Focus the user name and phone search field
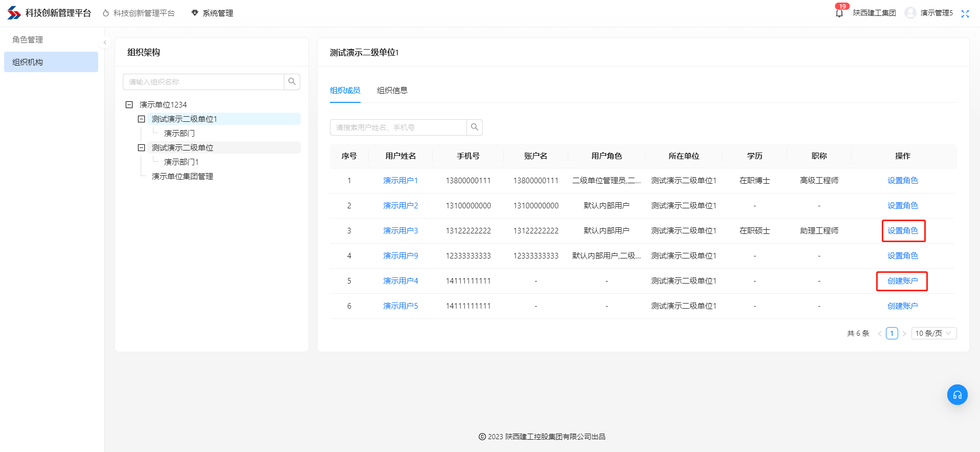Image resolution: width=980 pixels, height=452 pixels. (398, 127)
